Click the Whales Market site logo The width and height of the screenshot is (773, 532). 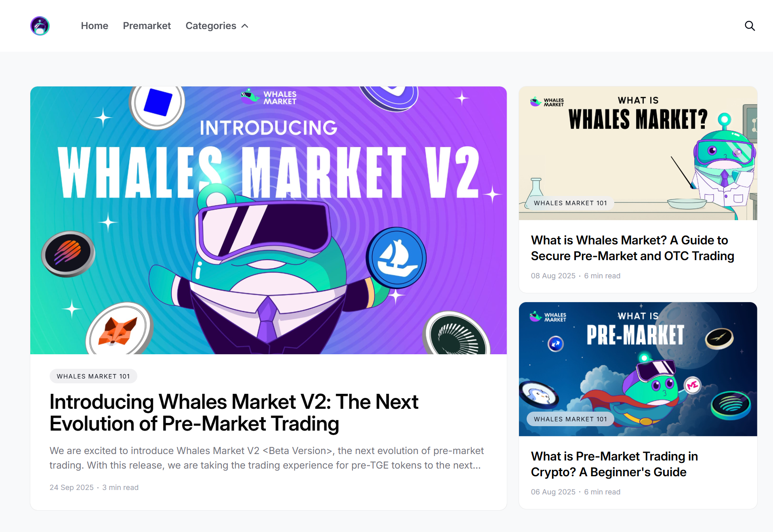point(40,26)
